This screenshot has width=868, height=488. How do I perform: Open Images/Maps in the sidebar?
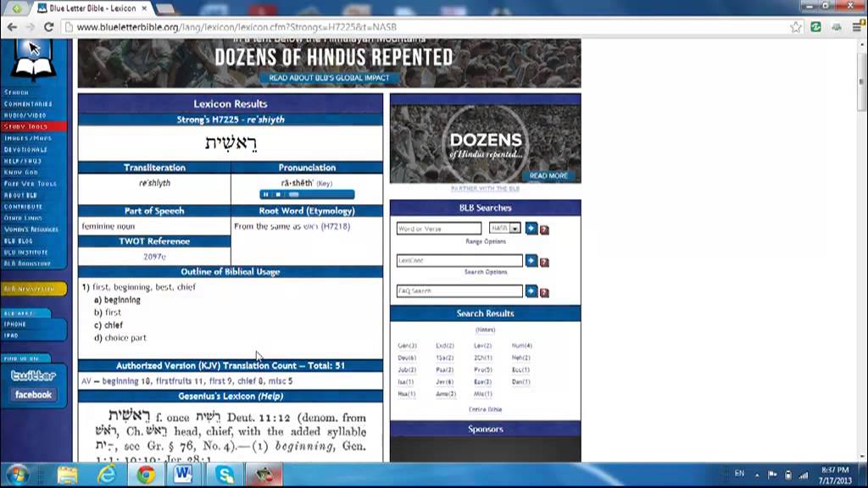coord(28,138)
